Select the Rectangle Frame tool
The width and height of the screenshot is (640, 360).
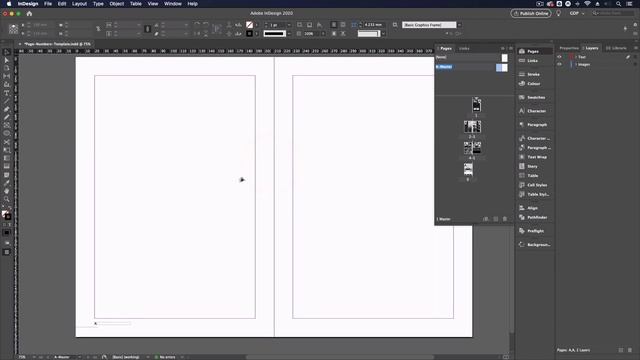click(x=7, y=125)
